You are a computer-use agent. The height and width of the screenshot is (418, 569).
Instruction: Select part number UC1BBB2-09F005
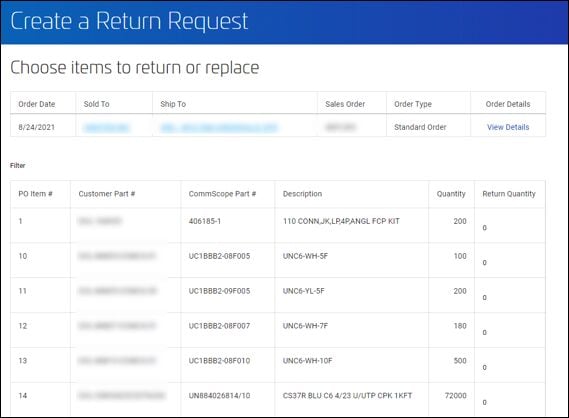tap(219, 291)
